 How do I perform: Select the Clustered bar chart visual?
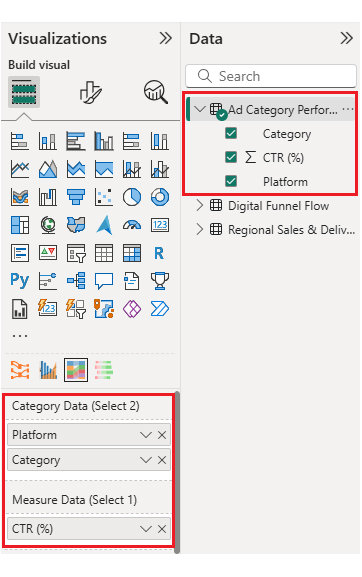(x=76, y=141)
